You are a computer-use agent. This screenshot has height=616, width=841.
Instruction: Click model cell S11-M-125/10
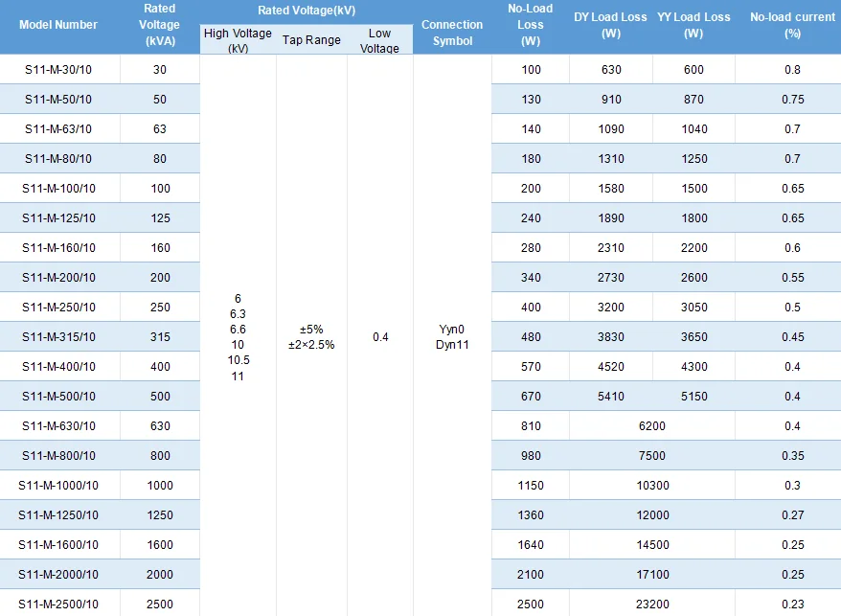coord(58,218)
